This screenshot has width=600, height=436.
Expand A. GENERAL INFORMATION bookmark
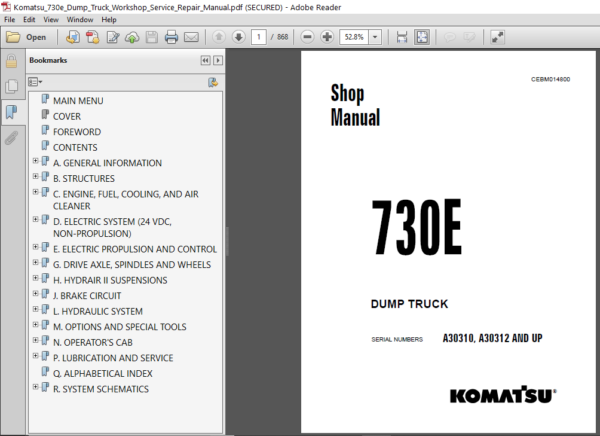(x=35, y=161)
